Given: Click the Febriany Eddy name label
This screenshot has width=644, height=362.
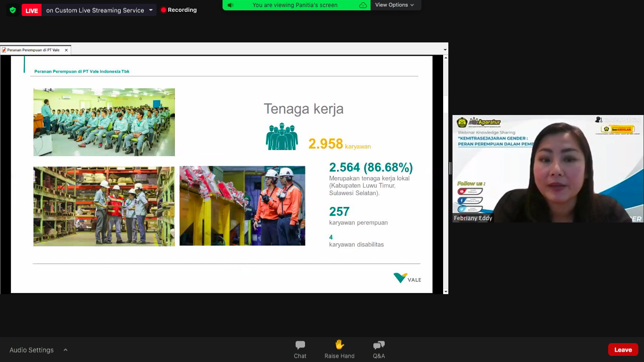Looking at the screenshot, I should click(x=473, y=218).
